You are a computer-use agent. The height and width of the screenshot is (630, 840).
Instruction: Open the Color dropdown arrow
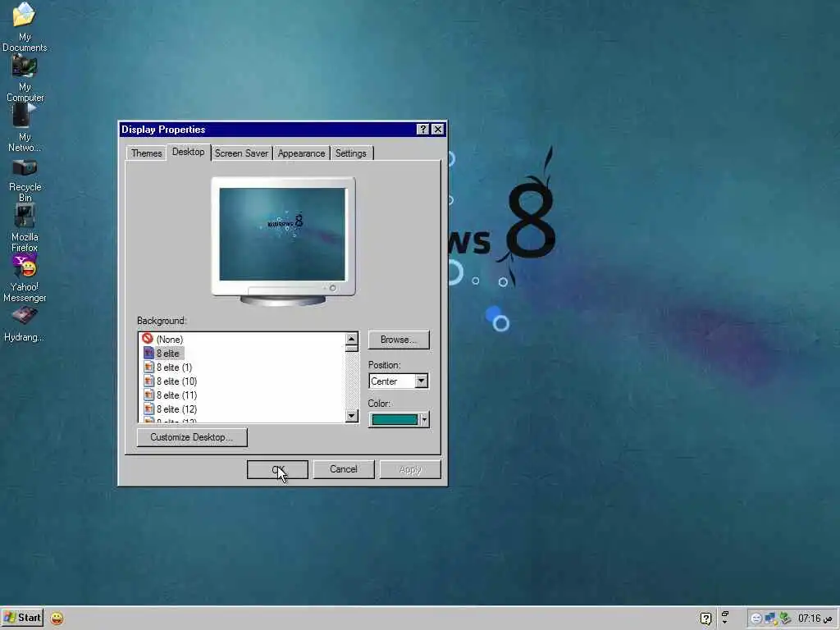(x=424, y=419)
